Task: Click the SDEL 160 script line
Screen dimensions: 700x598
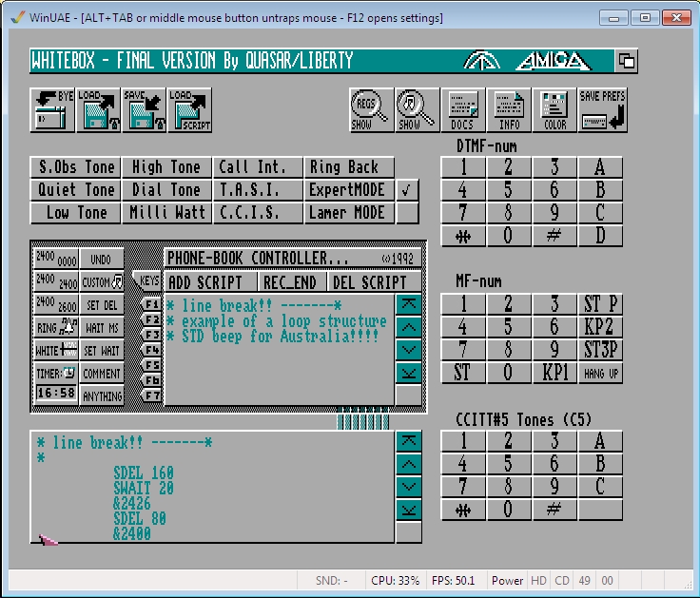Action: point(144,473)
